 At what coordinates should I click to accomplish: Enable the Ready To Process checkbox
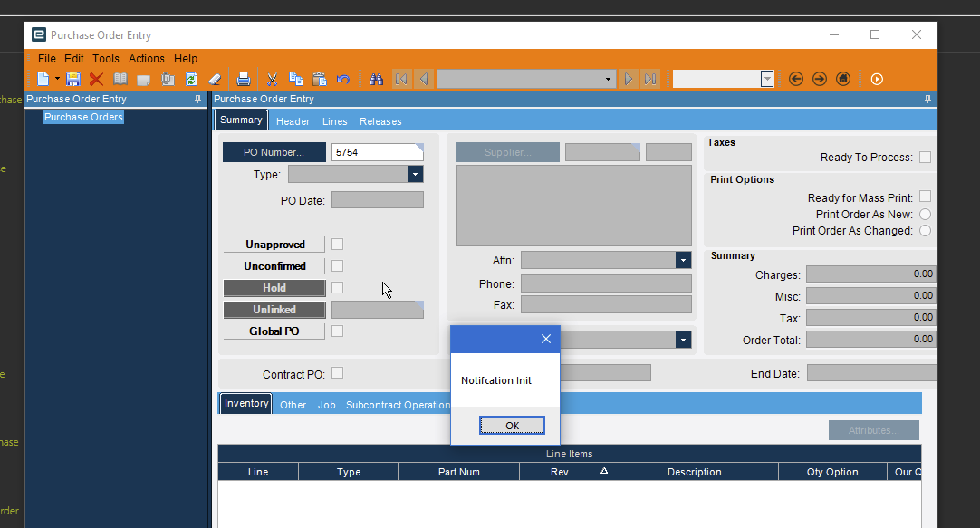925,157
